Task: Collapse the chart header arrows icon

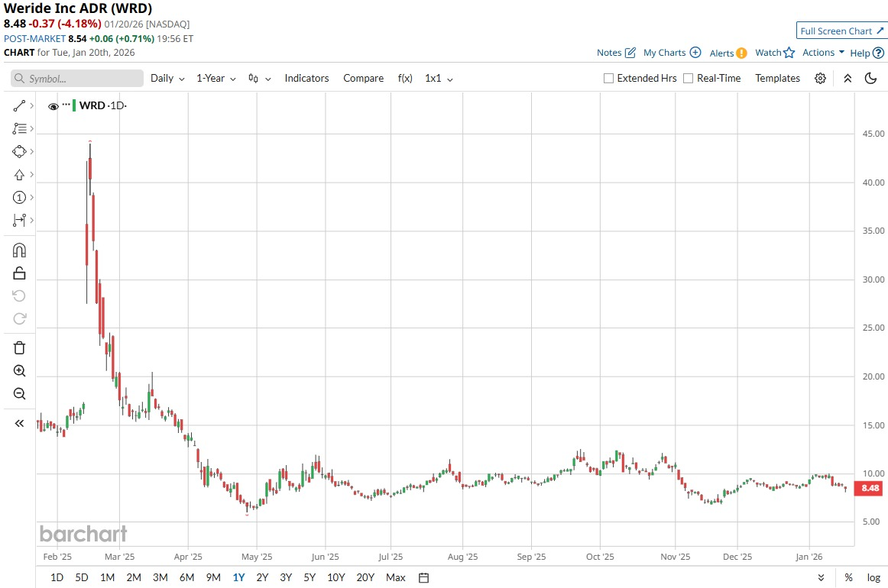Action: click(x=847, y=79)
